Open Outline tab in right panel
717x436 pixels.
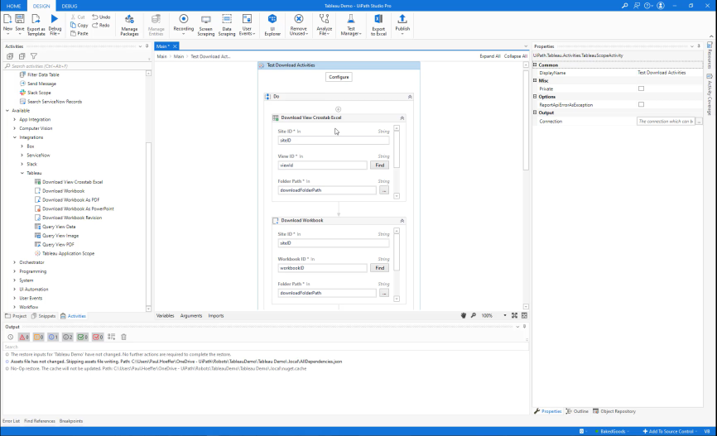577,411
